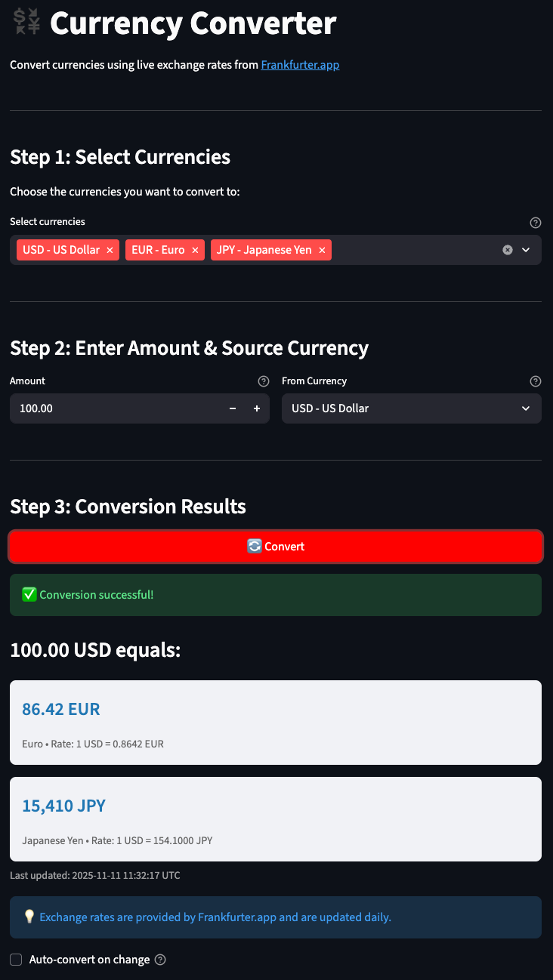
Task: Open the Frankfurter.app link
Action: pos(300,65)
